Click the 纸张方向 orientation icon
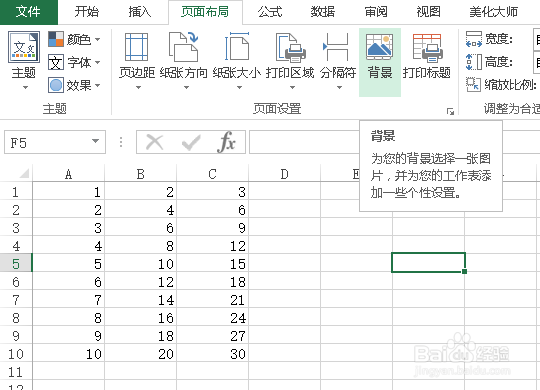This screenshot has width=540, height=390. coord(184,47)
